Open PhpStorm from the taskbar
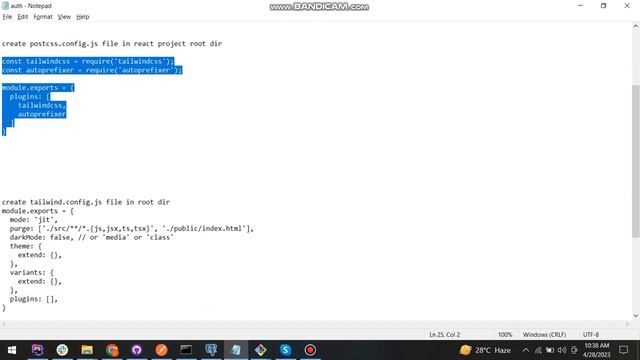This screenshot has width=640, height=360. point(38,350)
